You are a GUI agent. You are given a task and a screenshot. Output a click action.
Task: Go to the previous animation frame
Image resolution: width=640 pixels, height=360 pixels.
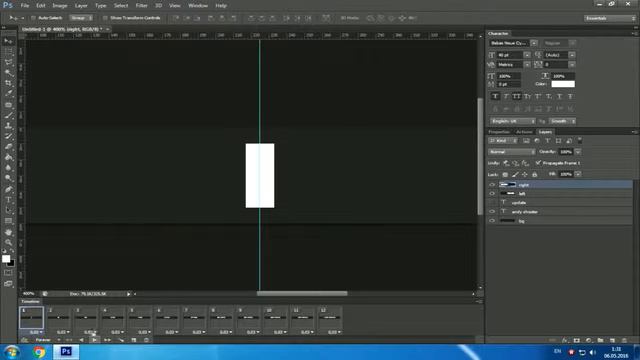pyautogui.click(x=81, y=340)
